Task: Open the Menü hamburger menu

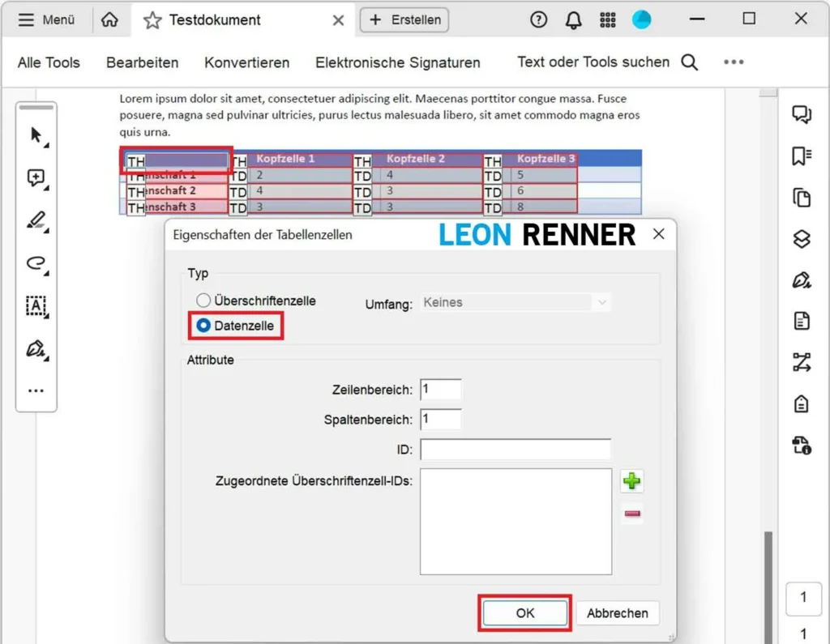Action: click(x=46, y=20)
